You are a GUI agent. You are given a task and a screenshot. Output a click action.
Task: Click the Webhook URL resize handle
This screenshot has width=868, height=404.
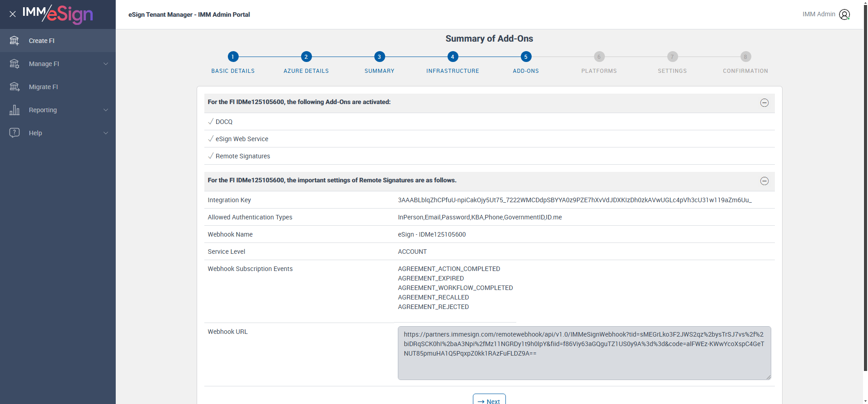pyautogui.click(x=768, y=376)
